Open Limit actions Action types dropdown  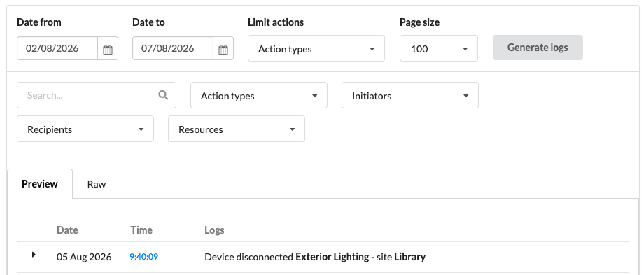tap(316, 48)
